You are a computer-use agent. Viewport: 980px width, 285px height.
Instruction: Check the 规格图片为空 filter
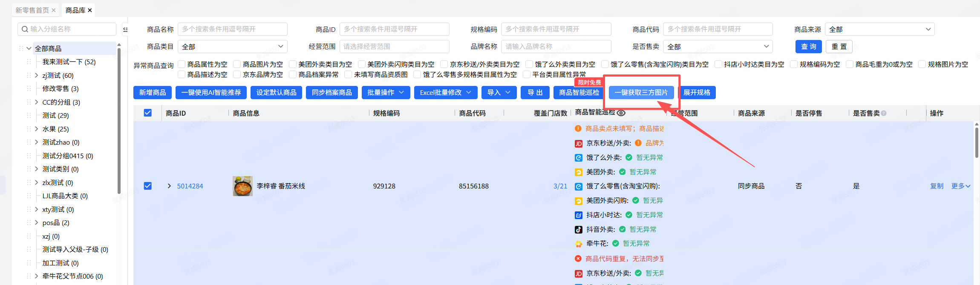click(922, 64)
